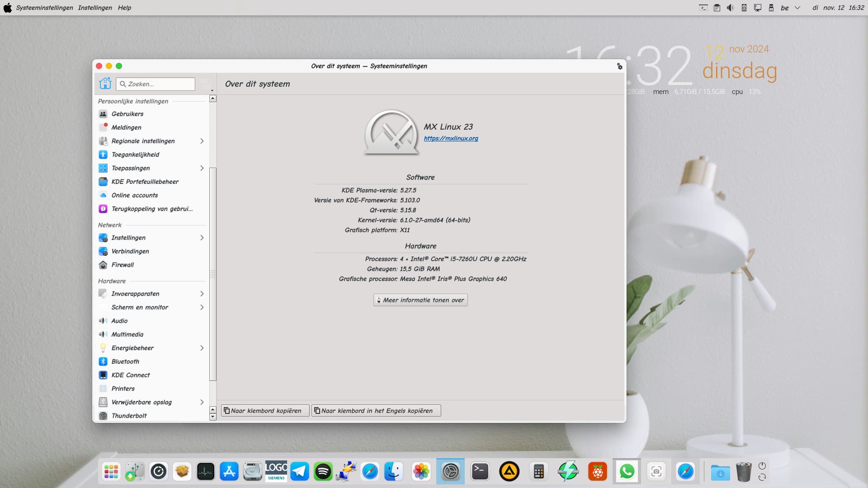Open Toegankelijkheid settings
Viewport: 868px width, 488px height.
click(151, 155)
